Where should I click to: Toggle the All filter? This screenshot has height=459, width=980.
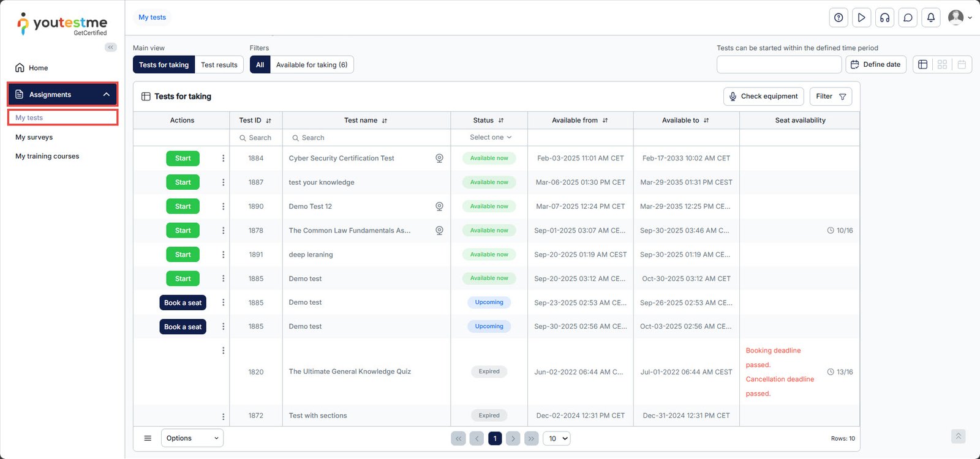260,65
